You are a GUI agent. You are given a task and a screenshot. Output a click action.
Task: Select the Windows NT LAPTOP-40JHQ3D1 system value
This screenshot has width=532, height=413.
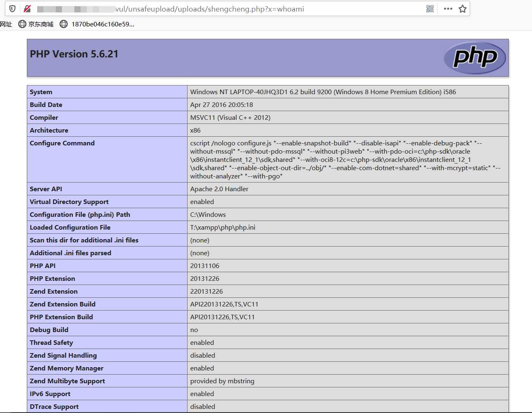(x=323, y=92)
